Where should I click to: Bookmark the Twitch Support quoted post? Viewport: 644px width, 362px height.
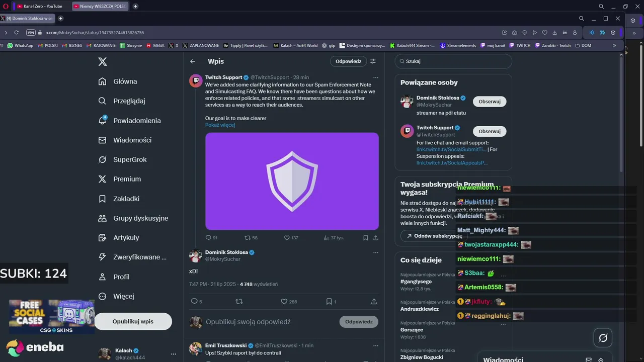(x=366, y=238)
